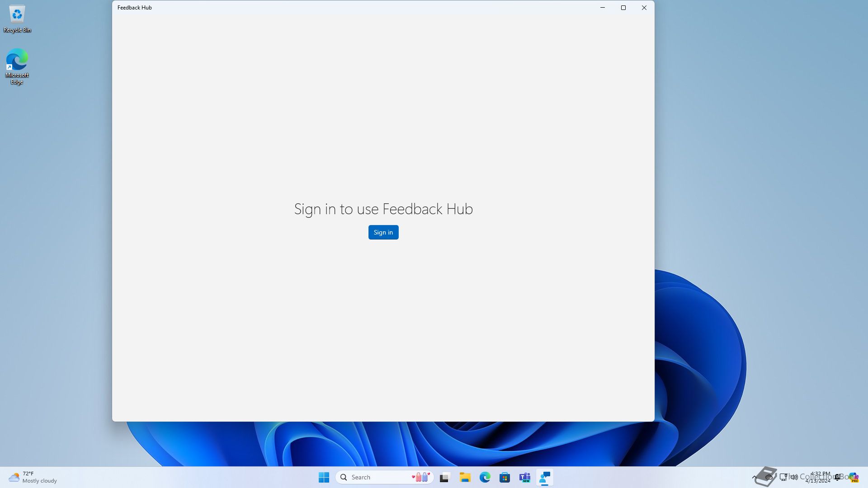Screen dimensions: 868x488
Task: Open the Windows Start menu
Action: click(324, 477)
